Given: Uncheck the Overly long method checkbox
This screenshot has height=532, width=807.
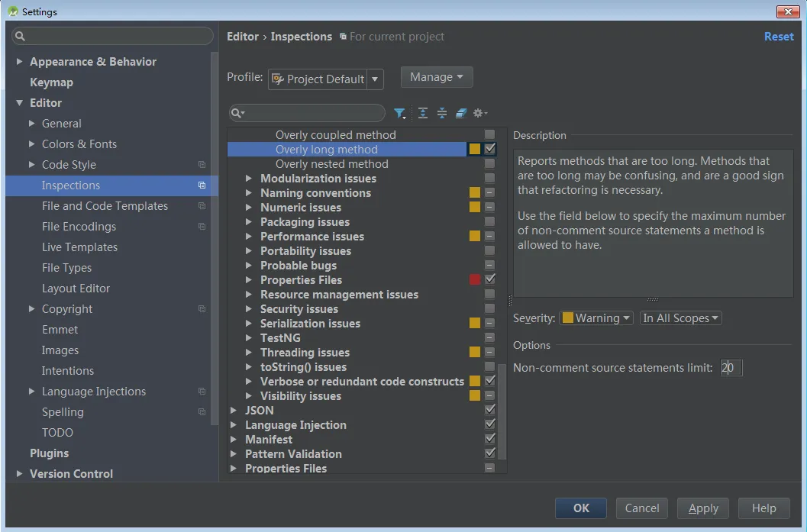Looking at the screenshot, I should (490, 150).
